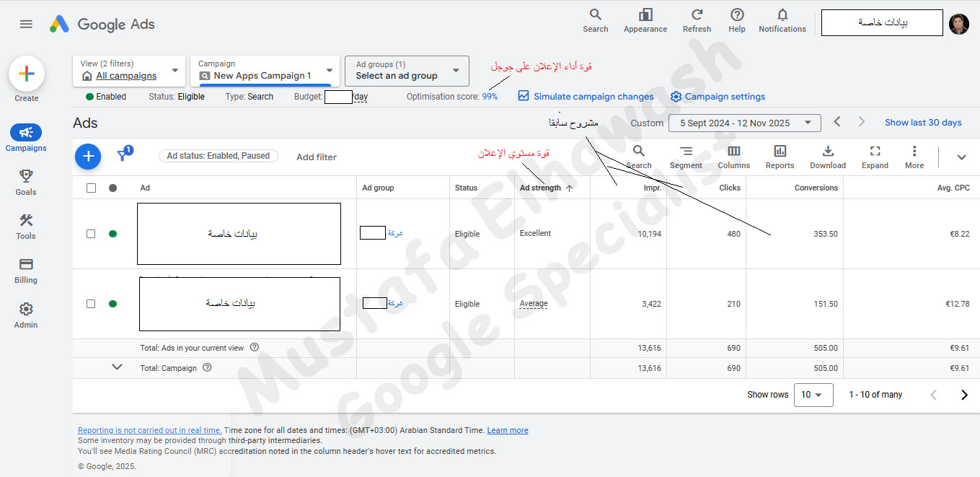Open the Notifications bell
Screen dimensions: 980x477
pyautogui.click(x=782, y=16)
